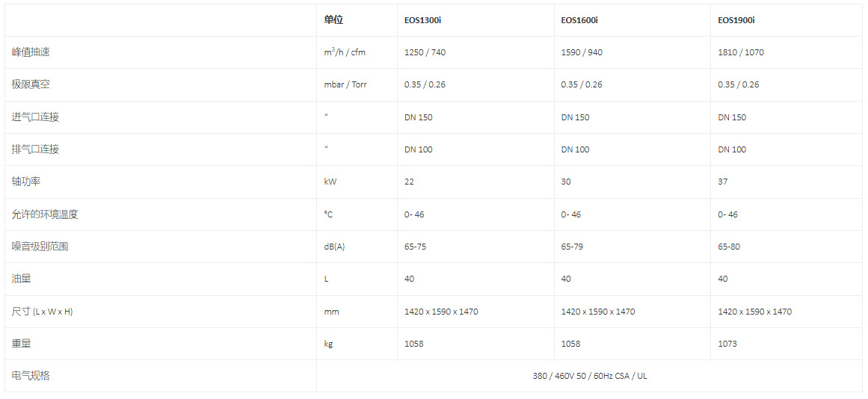Select the 重量 row label

(x=22, y=344)
